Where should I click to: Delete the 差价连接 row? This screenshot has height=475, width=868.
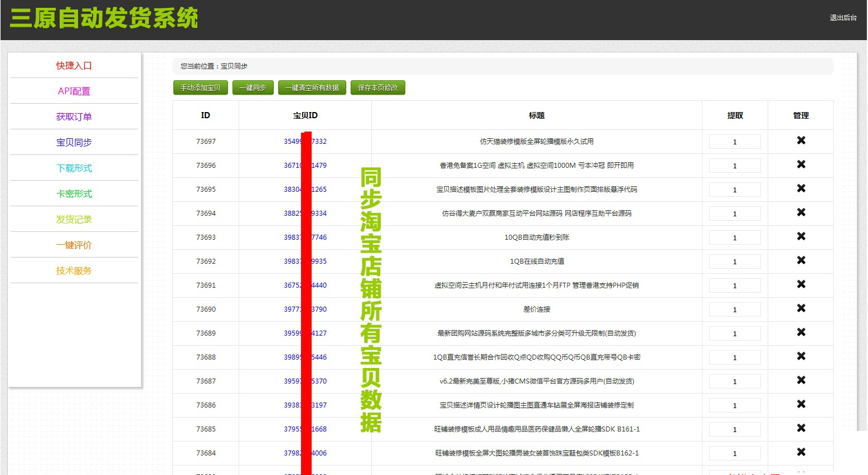tap(801, 308)
